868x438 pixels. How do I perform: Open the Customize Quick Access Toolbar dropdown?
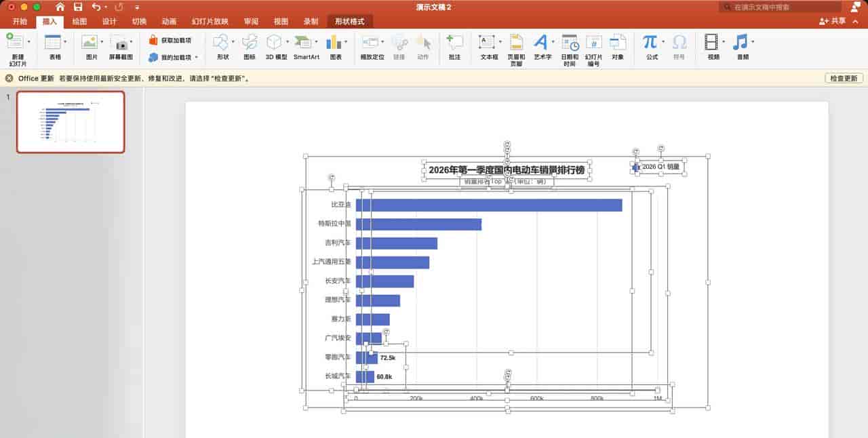(137, 7)
